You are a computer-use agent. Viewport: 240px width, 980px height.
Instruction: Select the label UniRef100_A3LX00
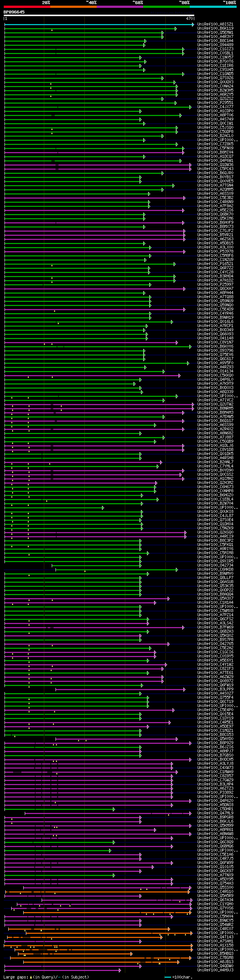pos(215,247)
